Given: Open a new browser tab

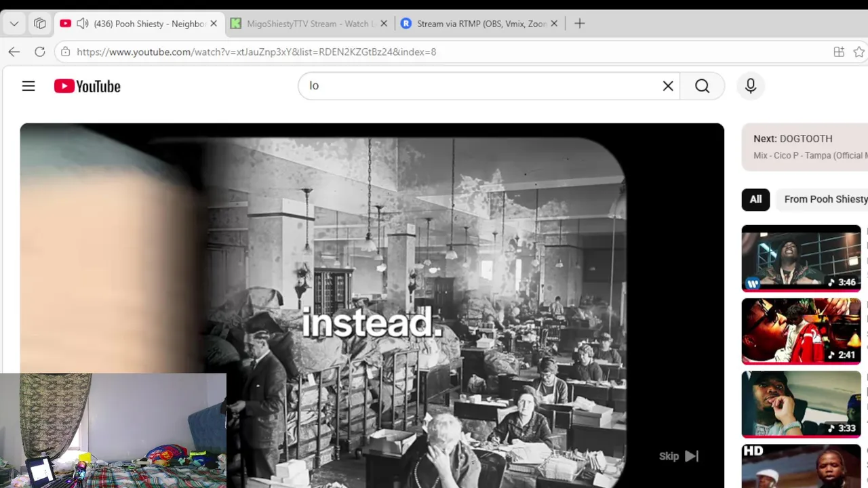Looking at the screenshot, I should (579, 24).
